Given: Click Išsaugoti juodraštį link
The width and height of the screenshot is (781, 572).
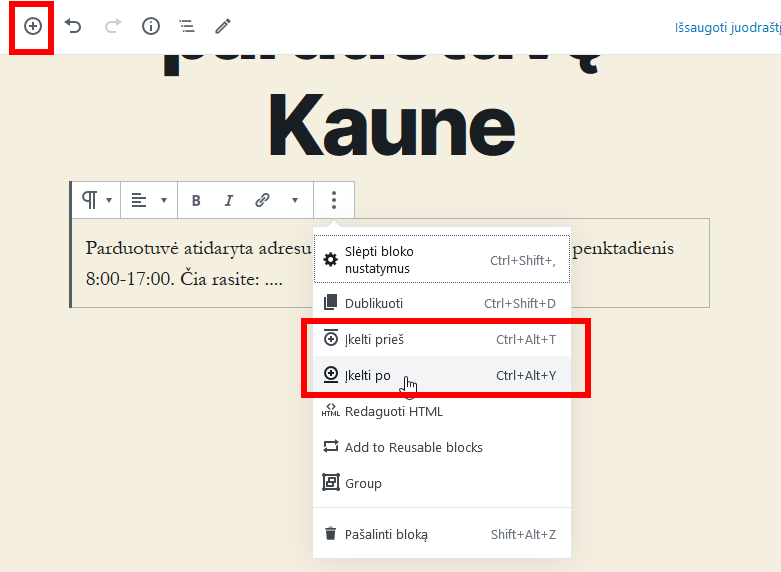Looking at the screenshot, I should click(x=728, y=27).
